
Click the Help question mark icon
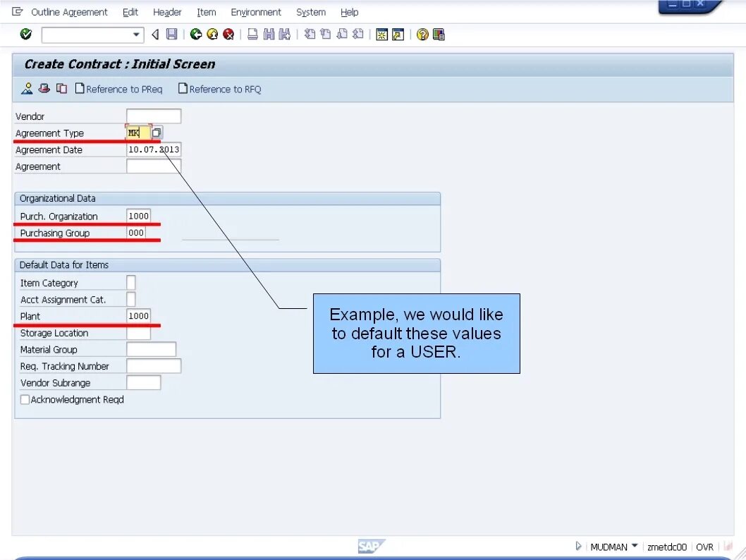pos(423,34)
